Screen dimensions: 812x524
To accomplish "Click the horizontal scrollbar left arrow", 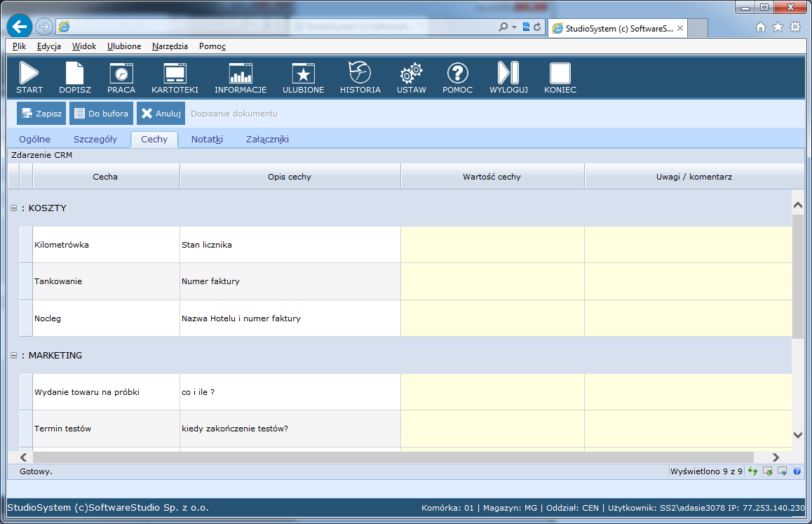I will pyautogui.click(x=23, y=457).
